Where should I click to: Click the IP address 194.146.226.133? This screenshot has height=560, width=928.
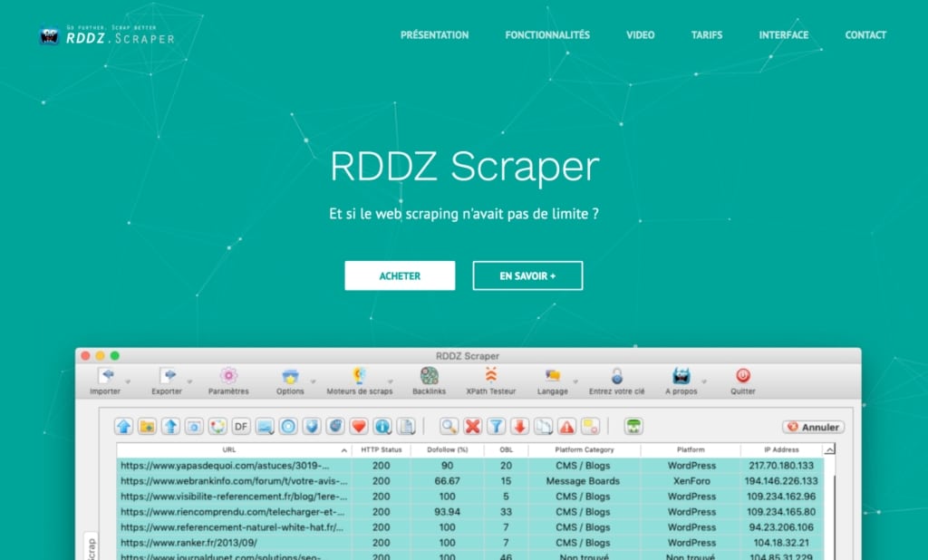(x=781, y=481)
